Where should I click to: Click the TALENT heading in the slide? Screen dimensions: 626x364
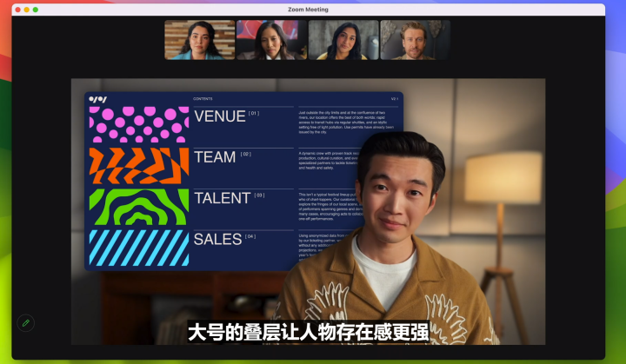point(223,198)
